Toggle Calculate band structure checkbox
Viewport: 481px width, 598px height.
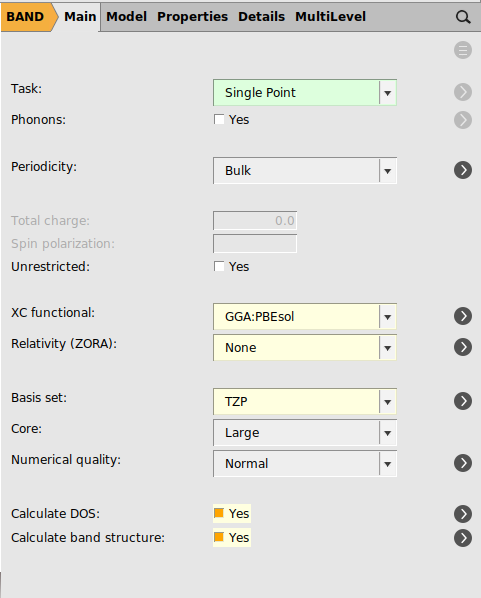tap(219, 537)
